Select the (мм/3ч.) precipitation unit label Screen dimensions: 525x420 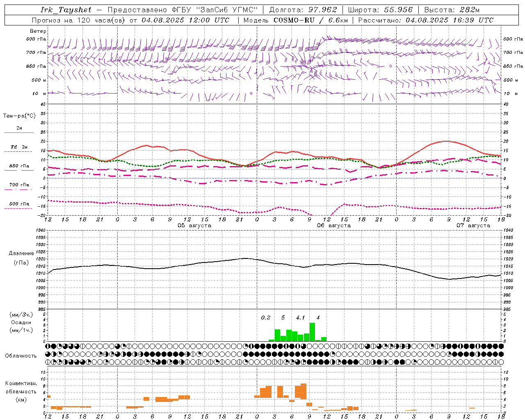pos(21,315)
